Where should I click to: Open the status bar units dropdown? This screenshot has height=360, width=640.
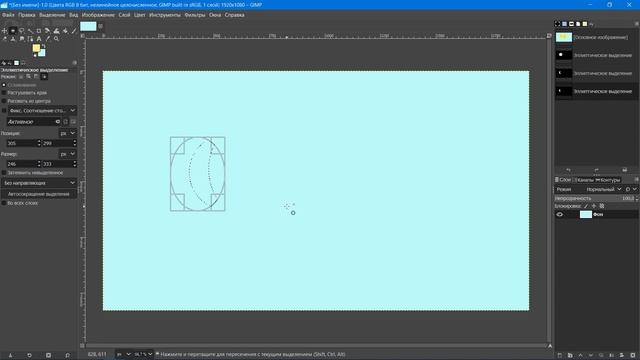tap(124, 354)
